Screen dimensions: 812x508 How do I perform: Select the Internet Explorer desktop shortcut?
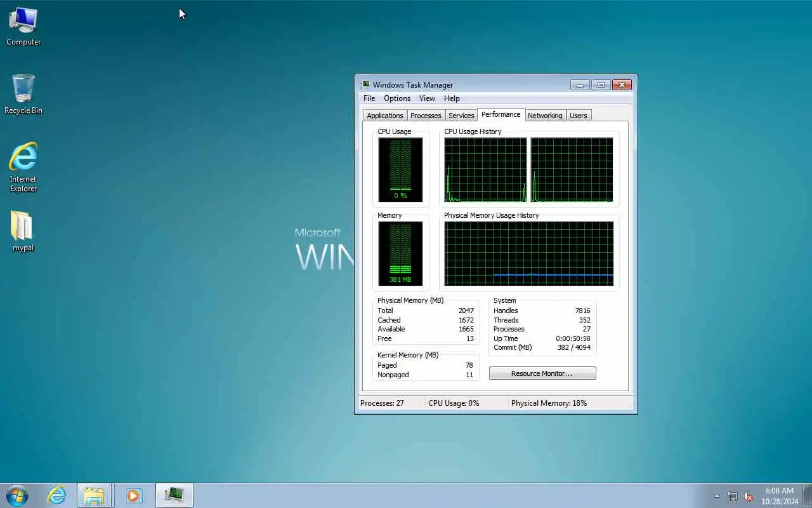point(23,167)
